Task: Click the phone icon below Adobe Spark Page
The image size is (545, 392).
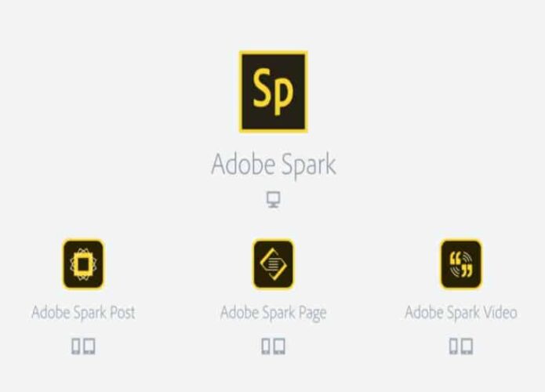Action: click(266, 346)
